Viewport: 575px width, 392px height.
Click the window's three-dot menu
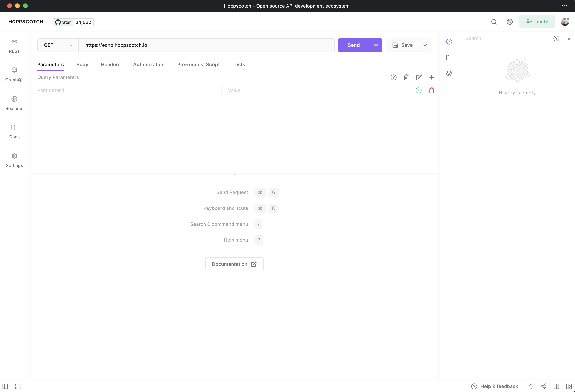tap(565, 6)
